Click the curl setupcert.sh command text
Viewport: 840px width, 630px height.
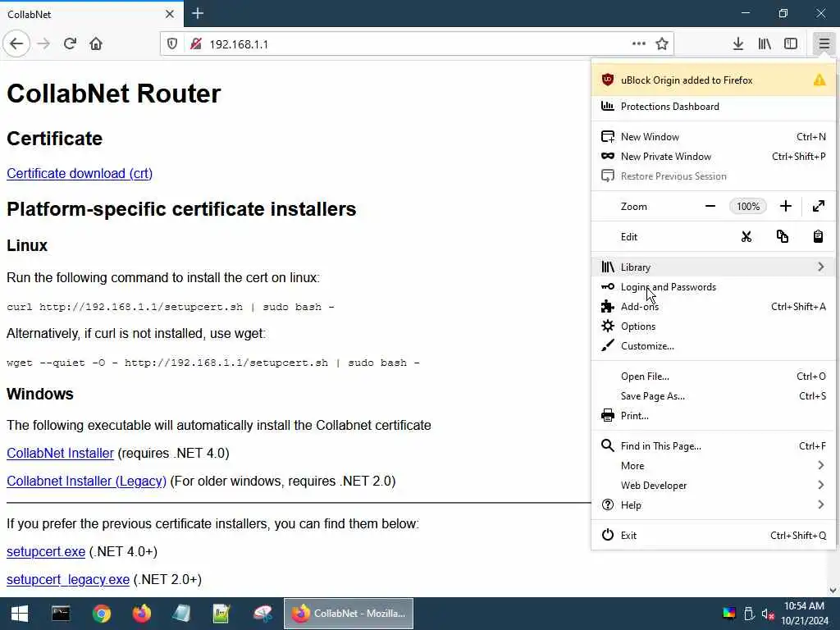coord(171,307)
